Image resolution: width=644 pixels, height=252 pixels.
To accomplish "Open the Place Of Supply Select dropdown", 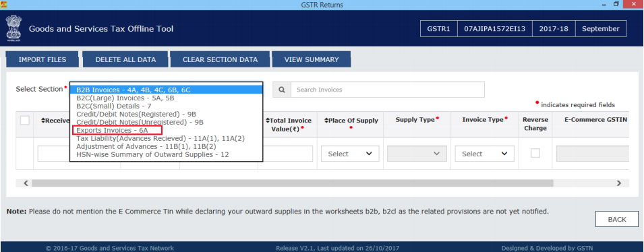I will click(350, 154).
